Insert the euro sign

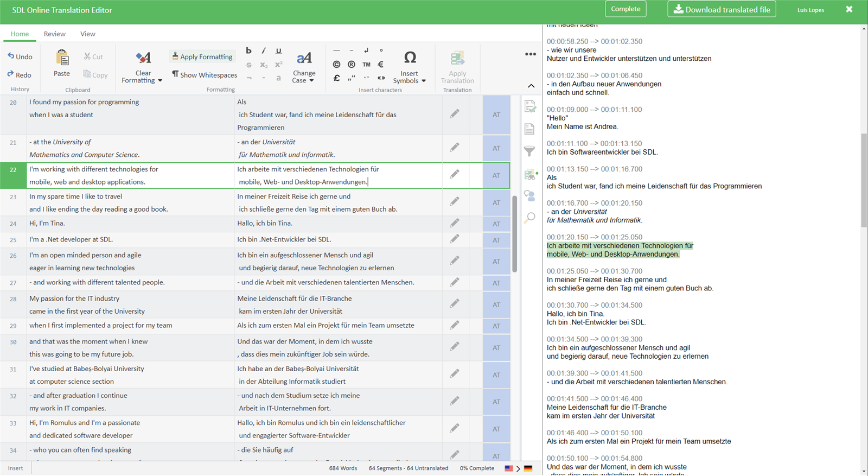381,64
